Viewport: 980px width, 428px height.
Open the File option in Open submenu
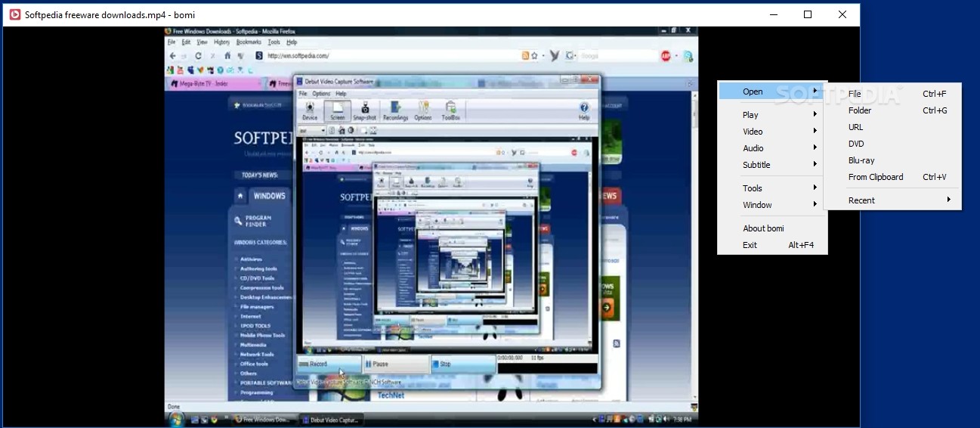892,94
